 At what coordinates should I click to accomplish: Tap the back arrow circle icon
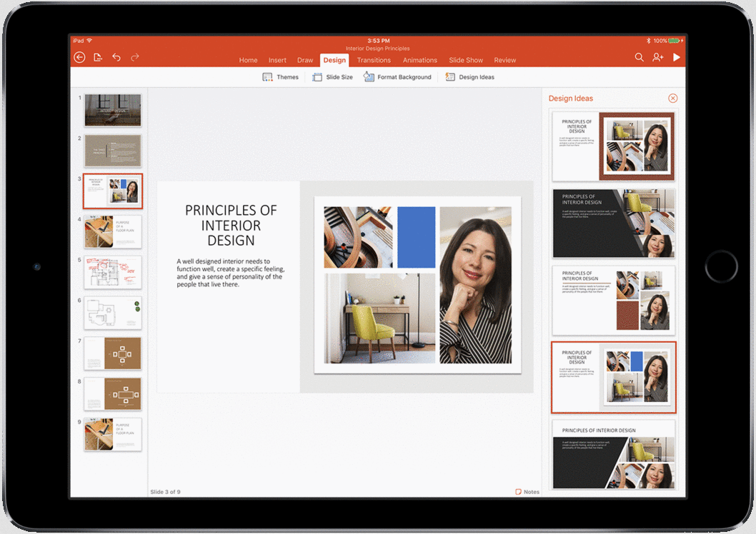(x=79, y=57)
